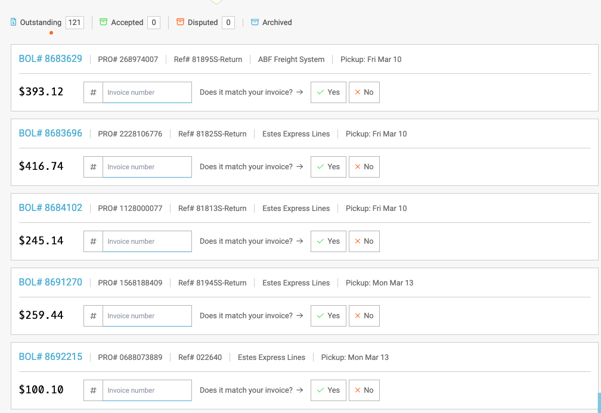The image size is (601, 413).
Task: Click the Outstanding count badge 121
Action: point(74,22)
